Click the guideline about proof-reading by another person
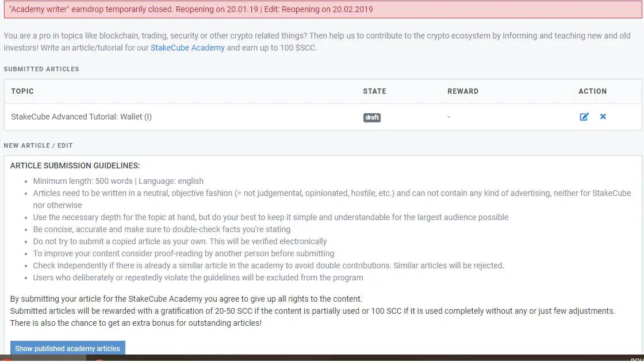This screenshot has height=362, width=644. point(183,253)
